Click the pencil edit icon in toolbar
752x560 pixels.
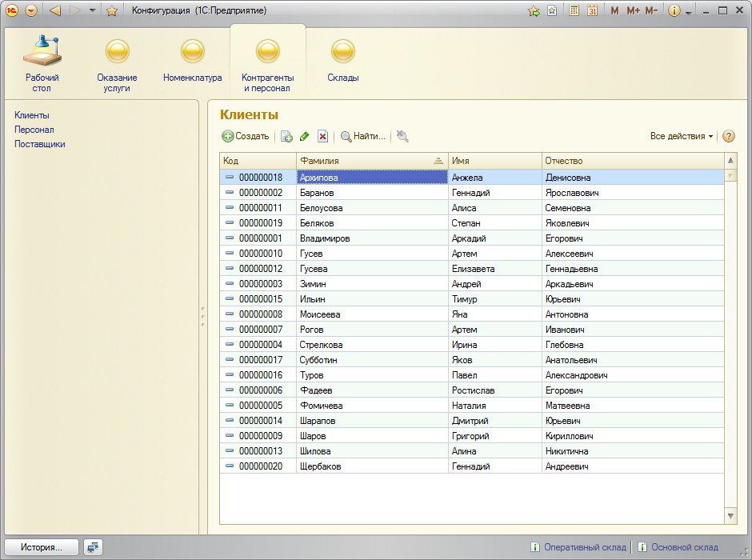(x=304, y=137)
